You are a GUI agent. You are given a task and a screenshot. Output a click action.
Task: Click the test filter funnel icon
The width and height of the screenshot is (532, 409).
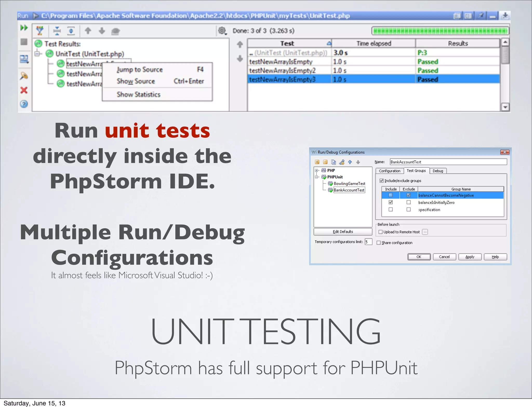[x=40, y=31]
